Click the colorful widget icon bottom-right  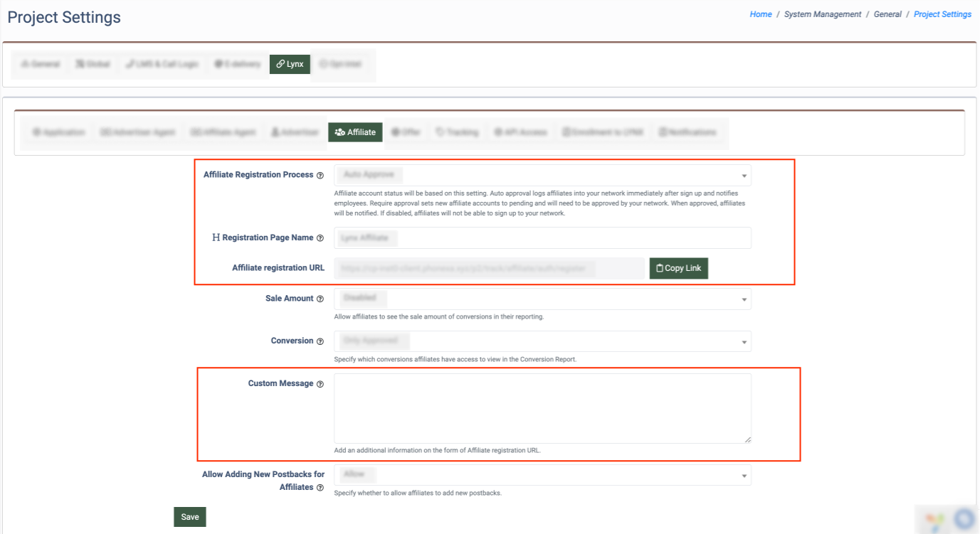[934, 521]
